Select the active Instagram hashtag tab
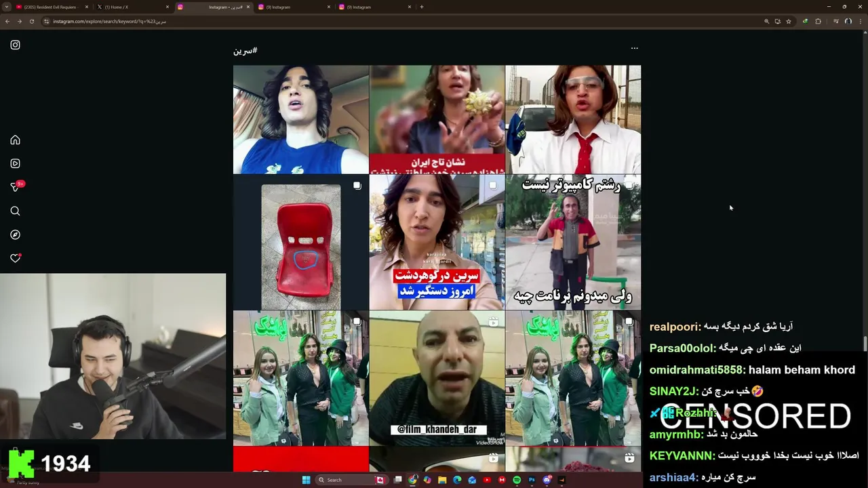Viewport: 868px width, 488px height. pos(214,7)
